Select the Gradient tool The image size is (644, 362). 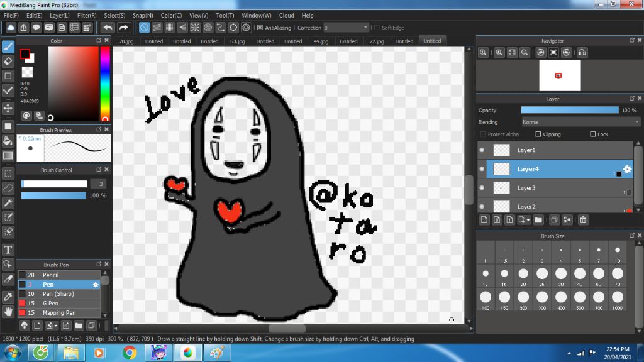(x=8, y=156)
